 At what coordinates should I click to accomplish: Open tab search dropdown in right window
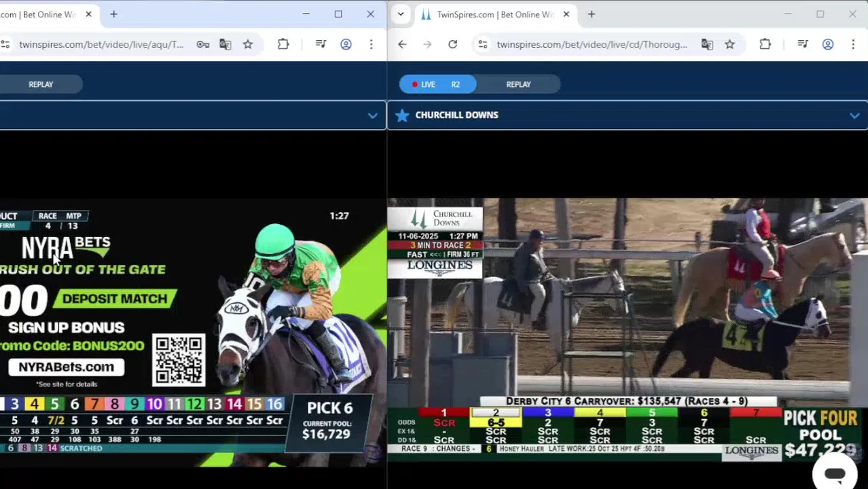401,14
